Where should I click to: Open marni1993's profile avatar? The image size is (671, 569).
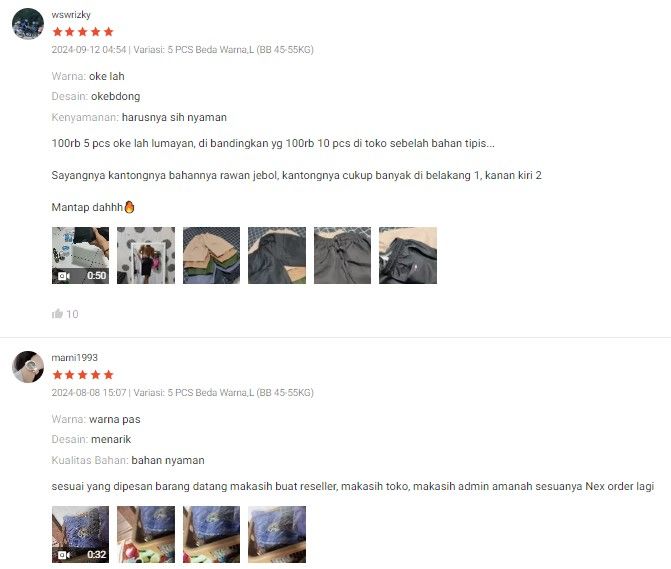click(28, 367)
